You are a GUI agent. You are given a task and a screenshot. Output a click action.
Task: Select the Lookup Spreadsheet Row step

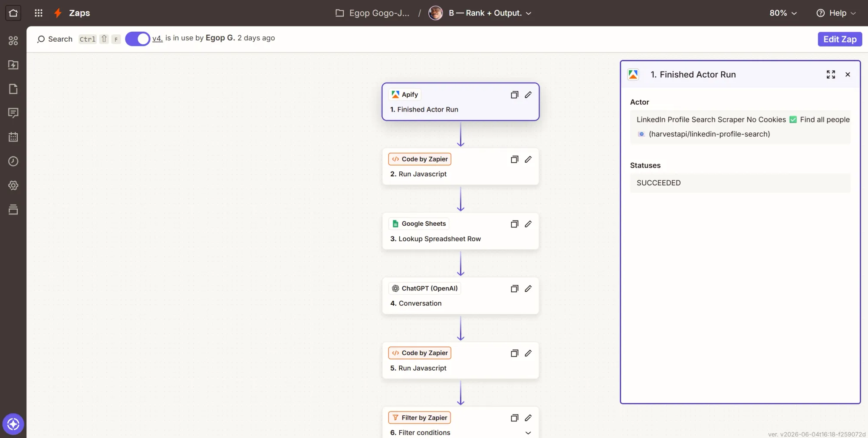pos(460,231)
